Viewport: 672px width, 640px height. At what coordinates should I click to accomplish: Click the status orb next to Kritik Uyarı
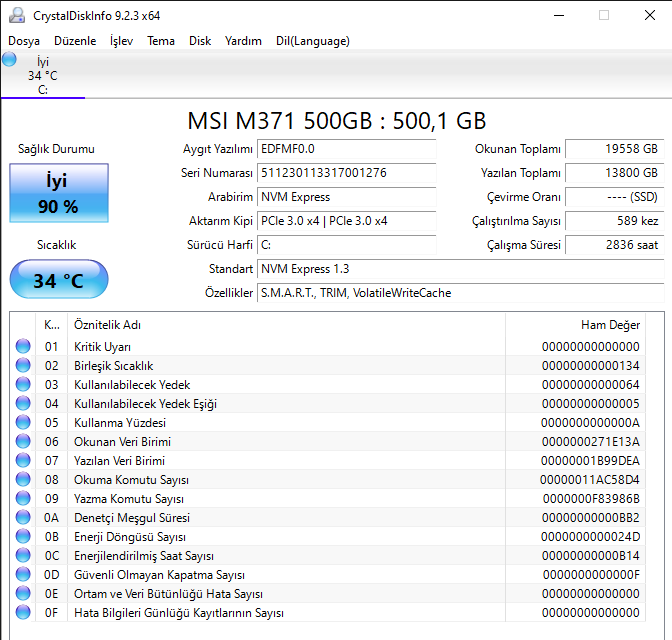pos(23,347)
